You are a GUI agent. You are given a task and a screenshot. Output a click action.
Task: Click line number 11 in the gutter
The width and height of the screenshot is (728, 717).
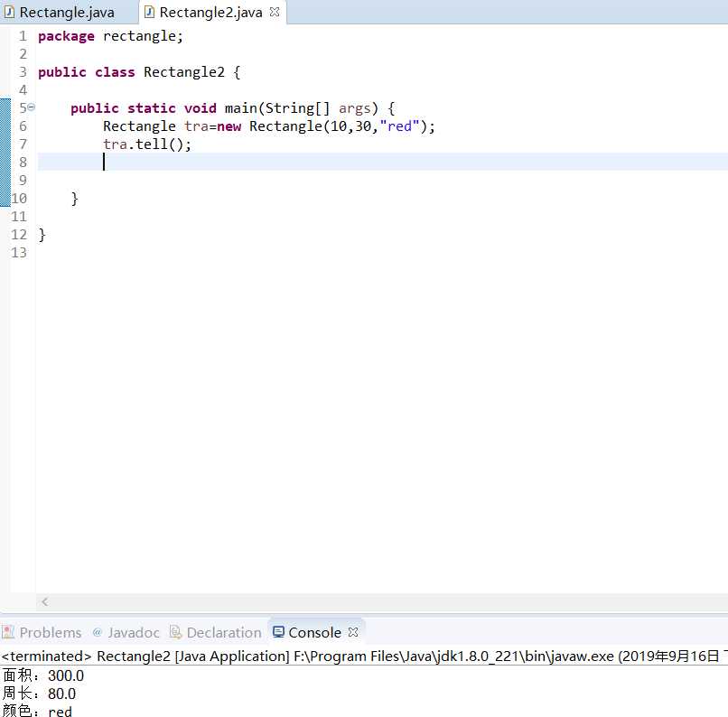coord(19,216)
